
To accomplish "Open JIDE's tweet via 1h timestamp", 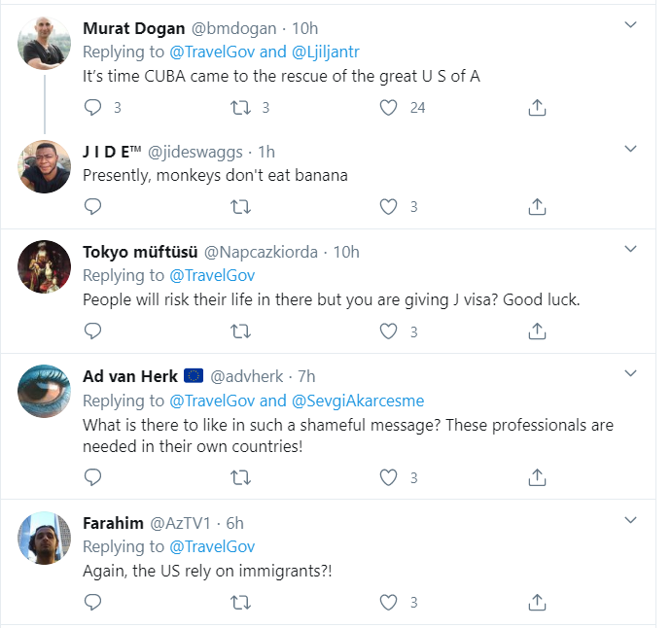I will coord(265,152).
